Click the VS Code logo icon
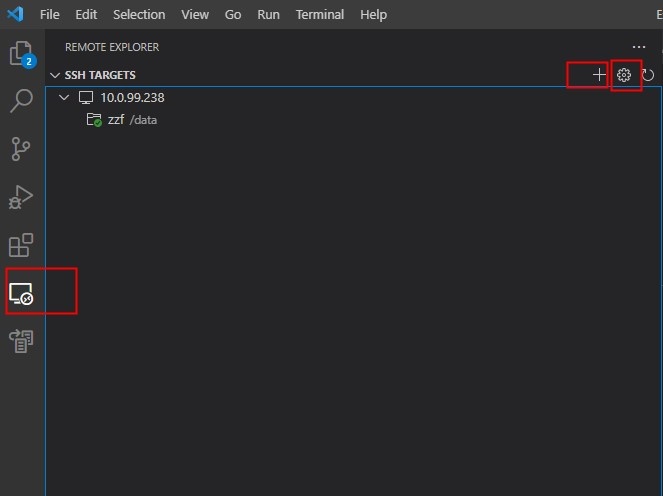The image size is (663, 496). [16, 15]
